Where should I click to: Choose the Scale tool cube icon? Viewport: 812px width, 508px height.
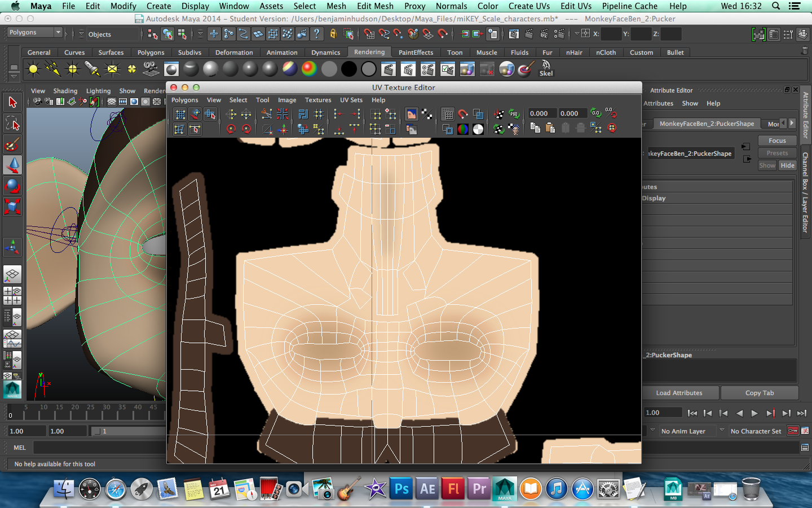[x=12, y=207]
